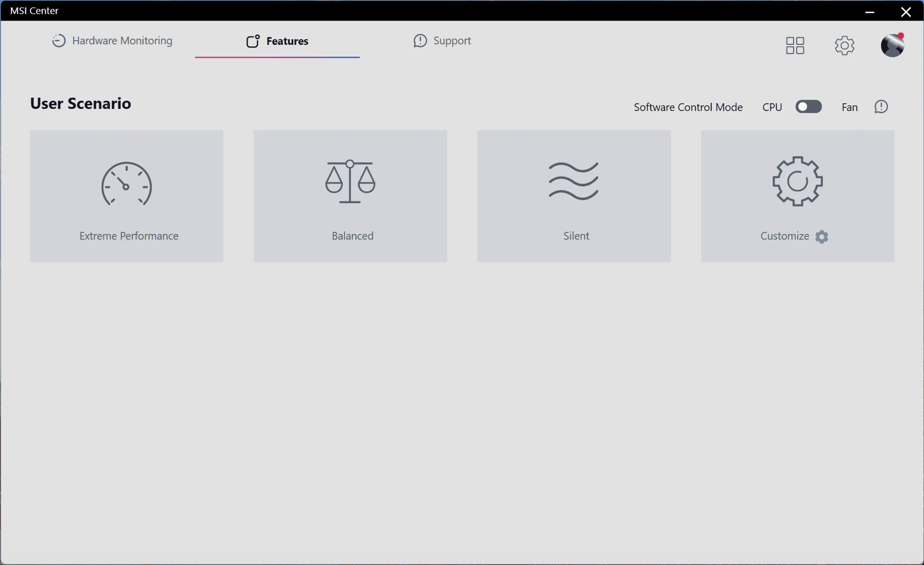Open Customize scenario settings gear
Screen dimensions: 924x565
[822, 237]
